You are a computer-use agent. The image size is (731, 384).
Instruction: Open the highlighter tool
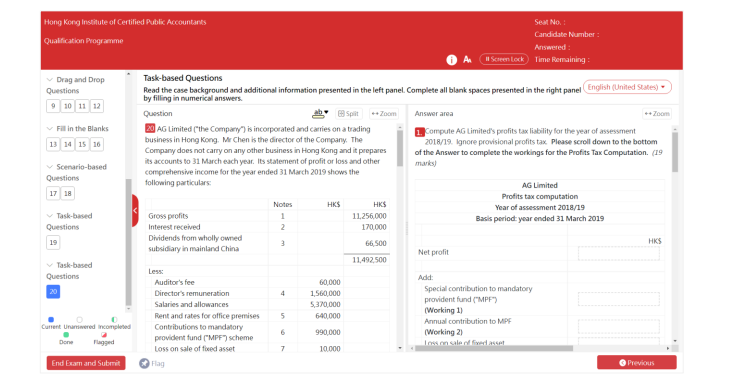320,113
